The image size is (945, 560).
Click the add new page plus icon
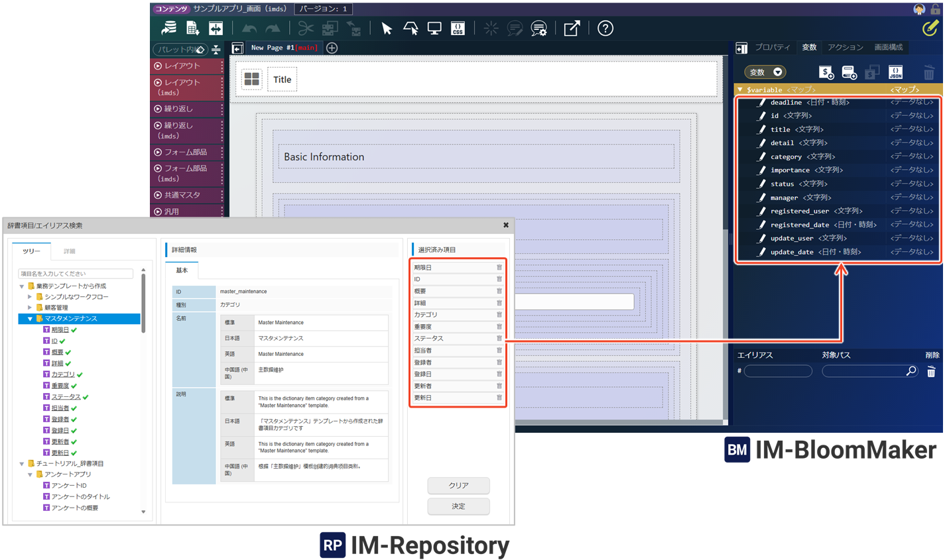(x=332, y=48)
